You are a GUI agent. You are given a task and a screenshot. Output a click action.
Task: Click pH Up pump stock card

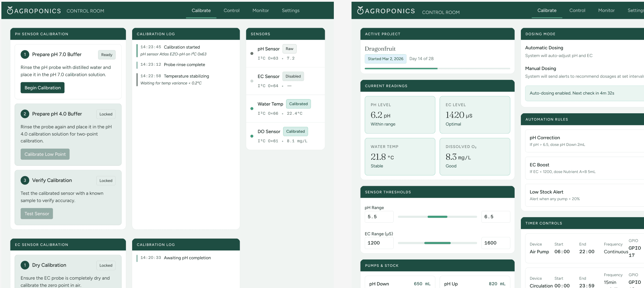(x=475, y=282)
